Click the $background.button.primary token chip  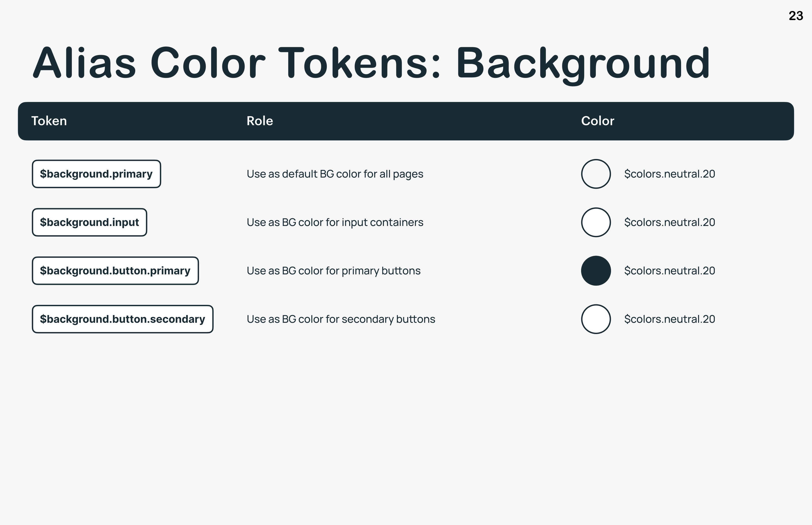pos(115,271)
